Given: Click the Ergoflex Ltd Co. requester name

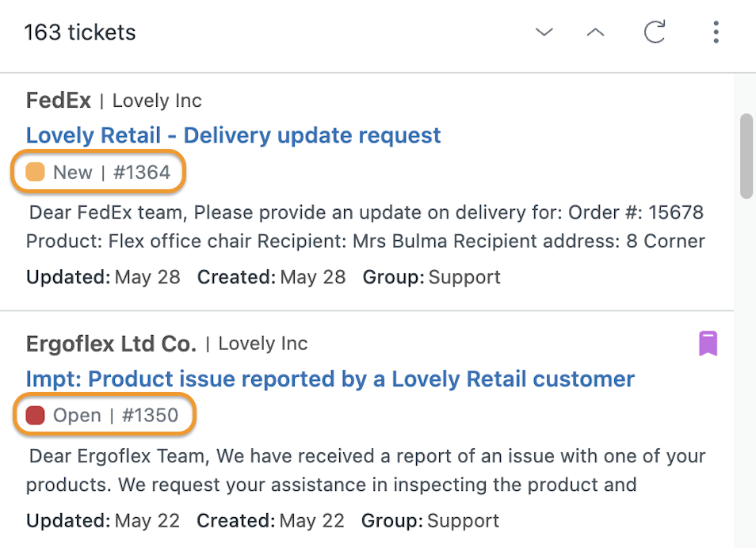Looking at the screenshot, I should pyautogui.click(x=112, y=344).
